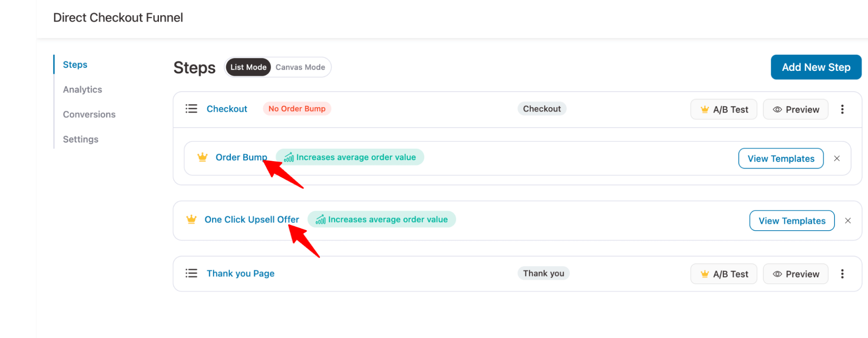Open Settings from the sidebar

[x=80, y=139]
